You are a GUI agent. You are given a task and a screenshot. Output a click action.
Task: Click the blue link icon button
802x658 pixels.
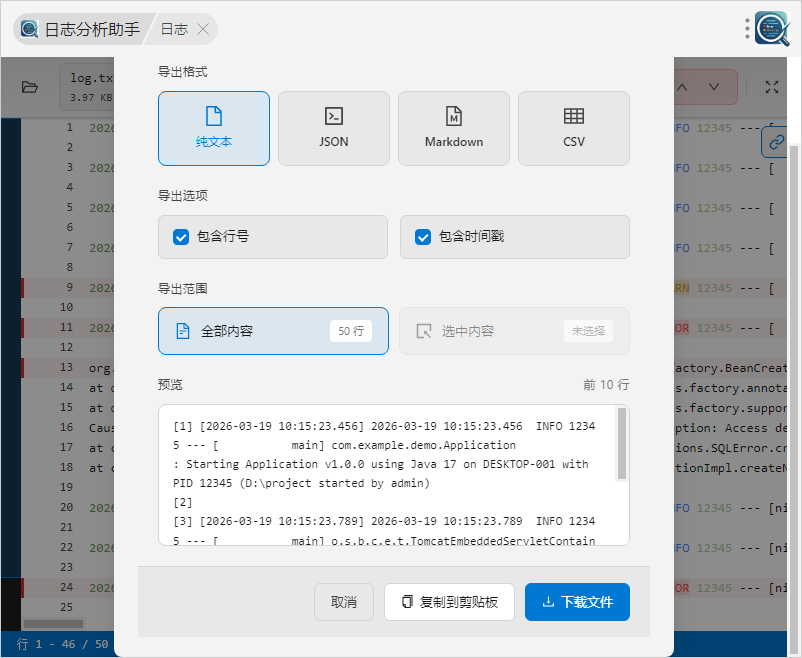[776, 143]
